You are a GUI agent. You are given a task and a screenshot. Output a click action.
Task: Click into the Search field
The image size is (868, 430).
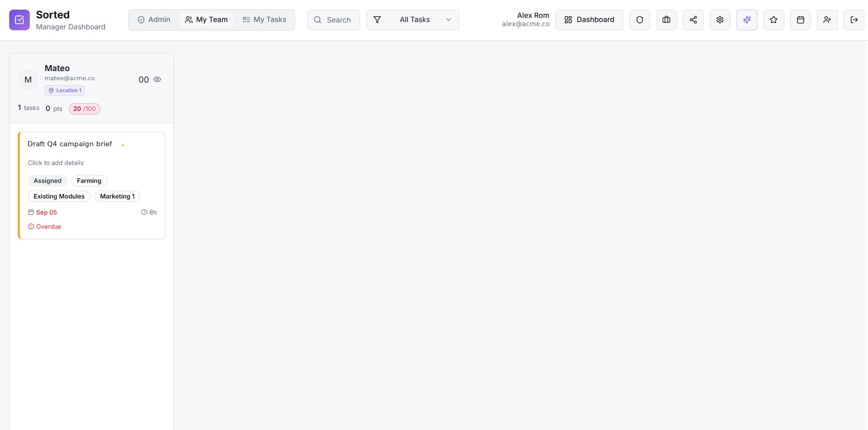[334, 20]
